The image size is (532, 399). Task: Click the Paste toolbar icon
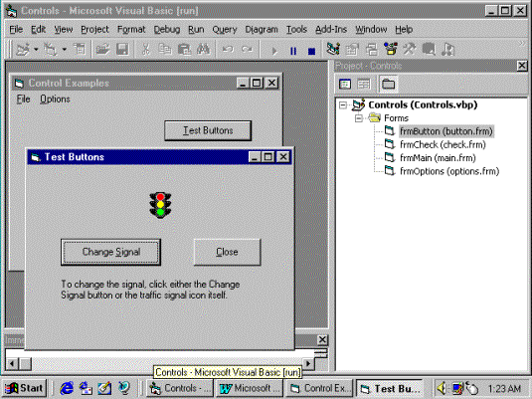coord(184,50)
